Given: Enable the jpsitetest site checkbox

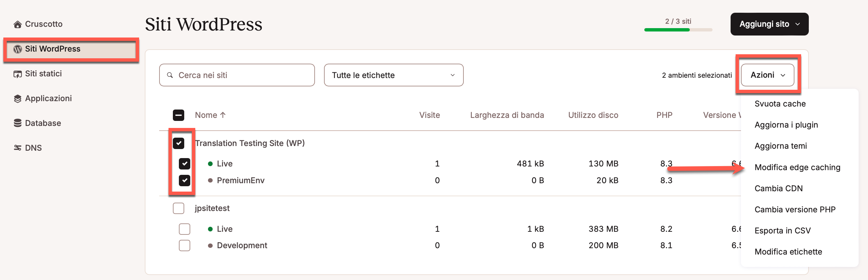Looking at the screenshot, I should [x=178, y=208].
